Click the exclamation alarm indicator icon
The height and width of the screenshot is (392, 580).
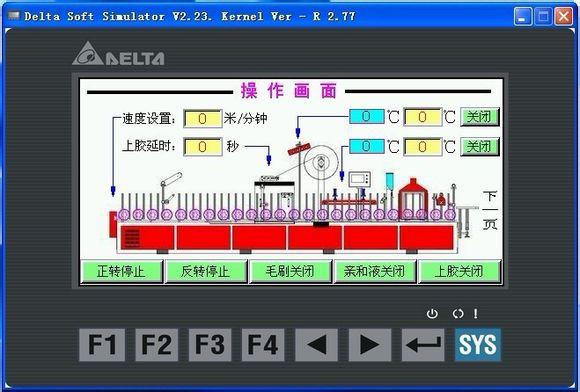tap(475, 314)
